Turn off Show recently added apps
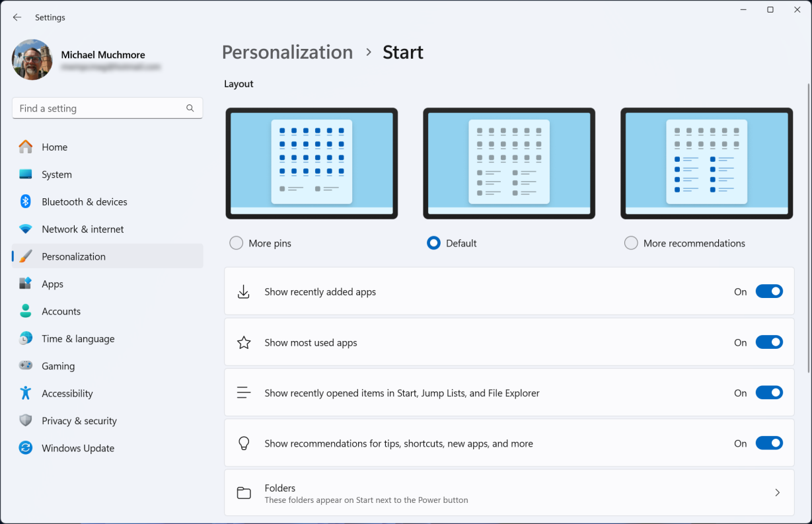Image resolution: width=812 pixels, height=524 pixels. (x=768, y=291)
